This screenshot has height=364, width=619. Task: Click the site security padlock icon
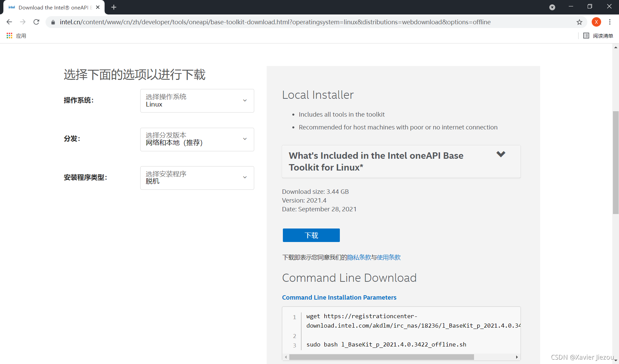coord(53,22)
